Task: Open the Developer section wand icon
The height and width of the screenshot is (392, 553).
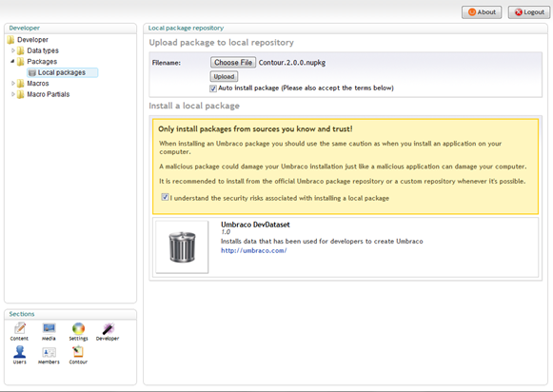Action: tap(108, 328)
